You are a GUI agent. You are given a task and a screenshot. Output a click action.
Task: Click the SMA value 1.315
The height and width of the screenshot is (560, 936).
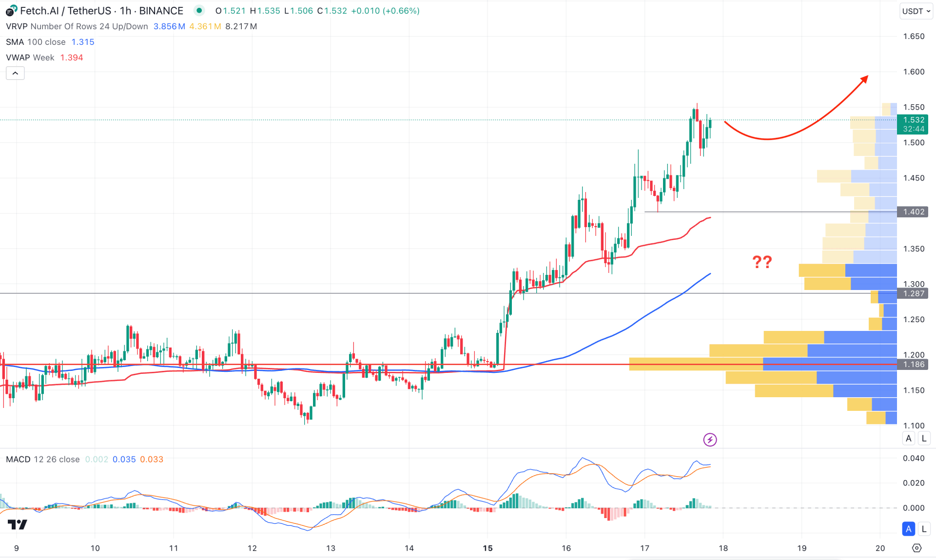tap(83, 42)
